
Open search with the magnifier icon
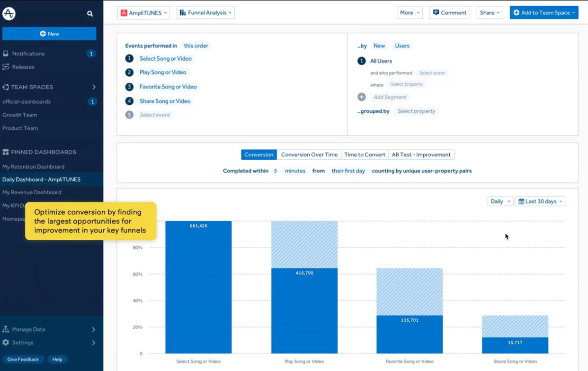click(x=90, y=14)
